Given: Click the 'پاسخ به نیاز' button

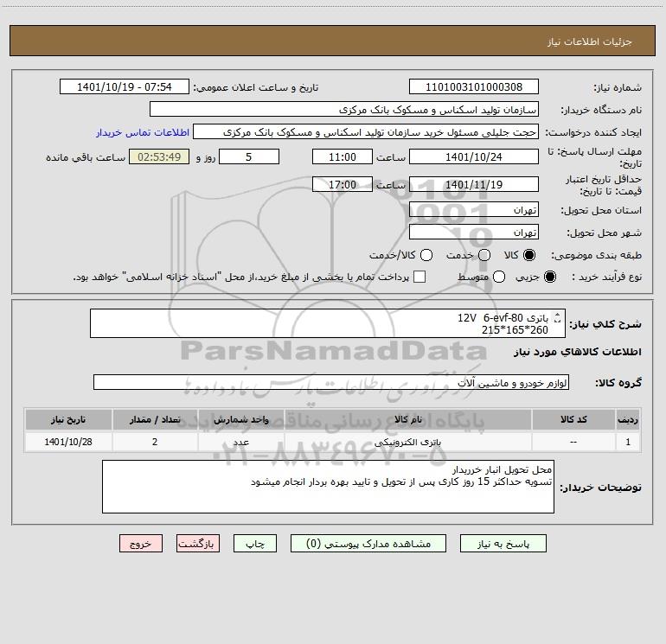Looking at the screenshot, I should click(x=503, y=544).
